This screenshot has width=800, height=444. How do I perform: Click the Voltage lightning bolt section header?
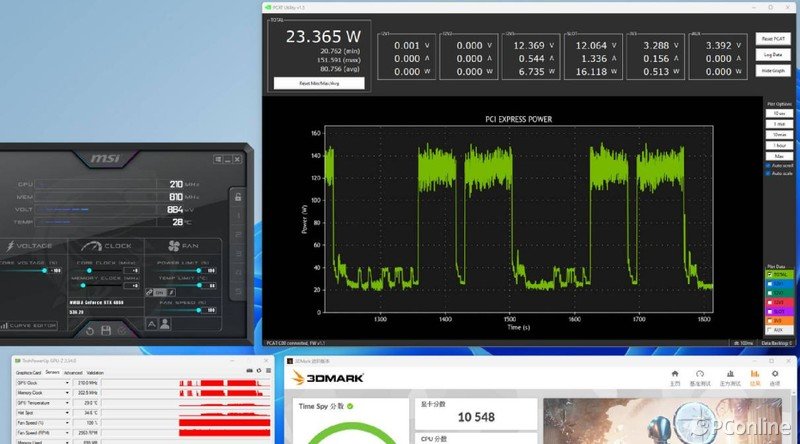(x=29, y=246)
